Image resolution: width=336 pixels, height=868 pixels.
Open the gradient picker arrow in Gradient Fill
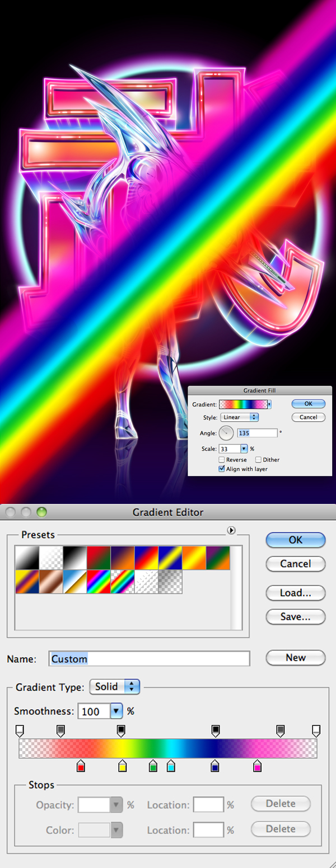coord(269,404)
